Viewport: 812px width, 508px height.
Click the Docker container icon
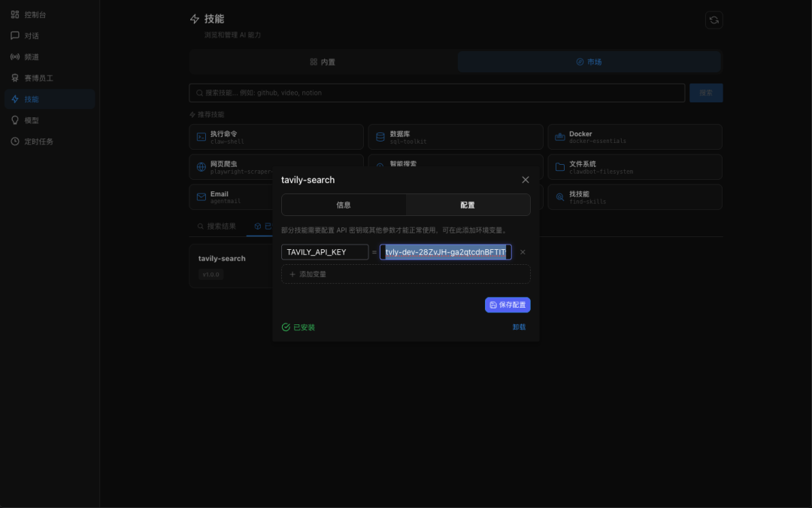[x=560, y=137]
